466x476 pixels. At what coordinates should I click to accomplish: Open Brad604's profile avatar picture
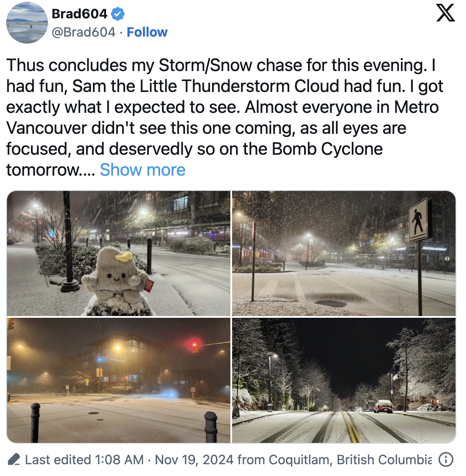click(27, 23)
